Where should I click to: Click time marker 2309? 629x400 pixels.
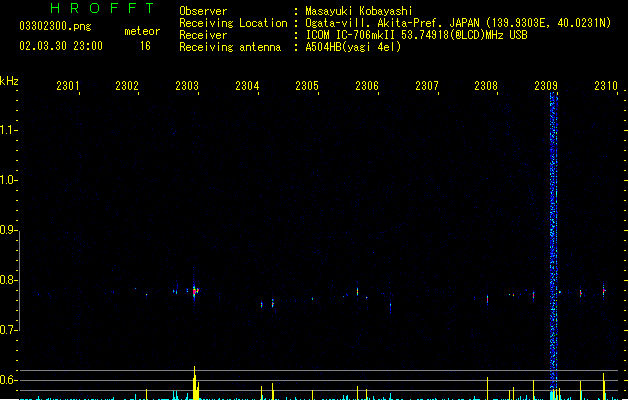click(x=546, y=86)
